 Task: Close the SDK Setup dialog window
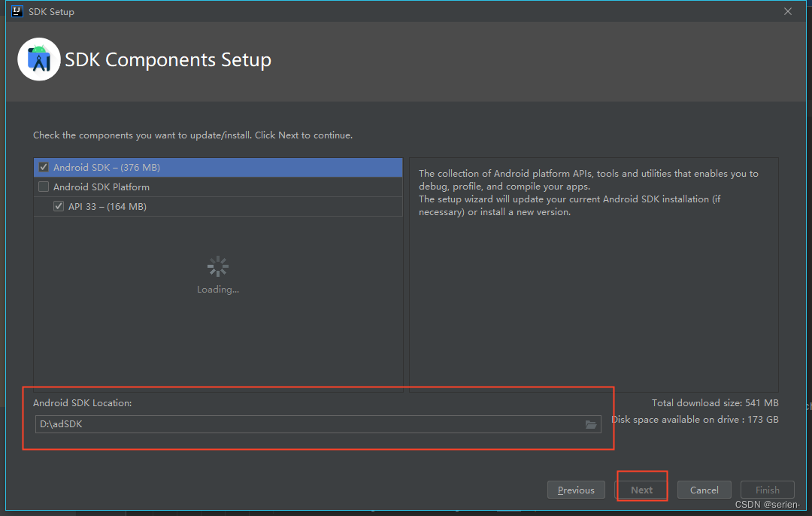click(x=788, y=11)
